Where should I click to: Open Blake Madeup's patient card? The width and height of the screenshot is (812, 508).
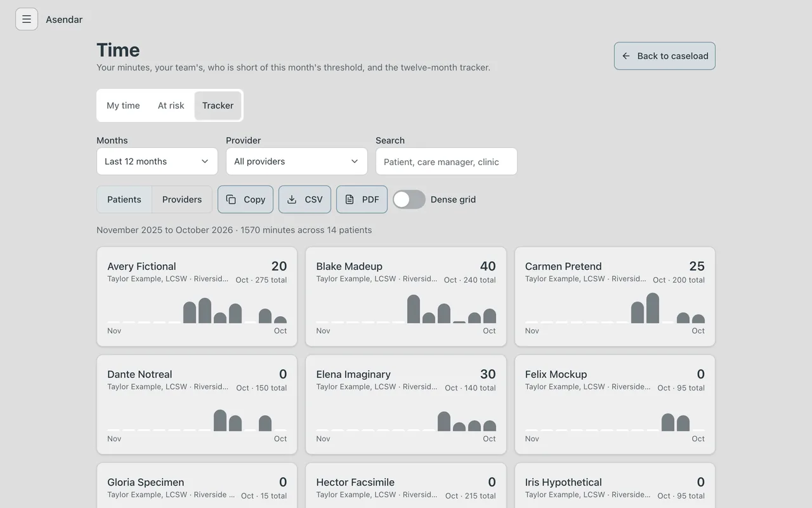click(x=406, y=297)
